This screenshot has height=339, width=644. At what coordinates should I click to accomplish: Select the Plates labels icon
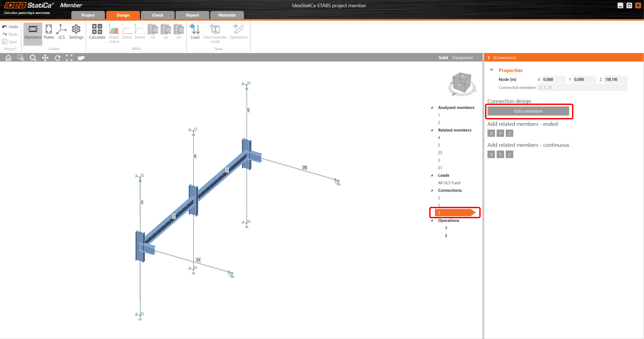49,32
